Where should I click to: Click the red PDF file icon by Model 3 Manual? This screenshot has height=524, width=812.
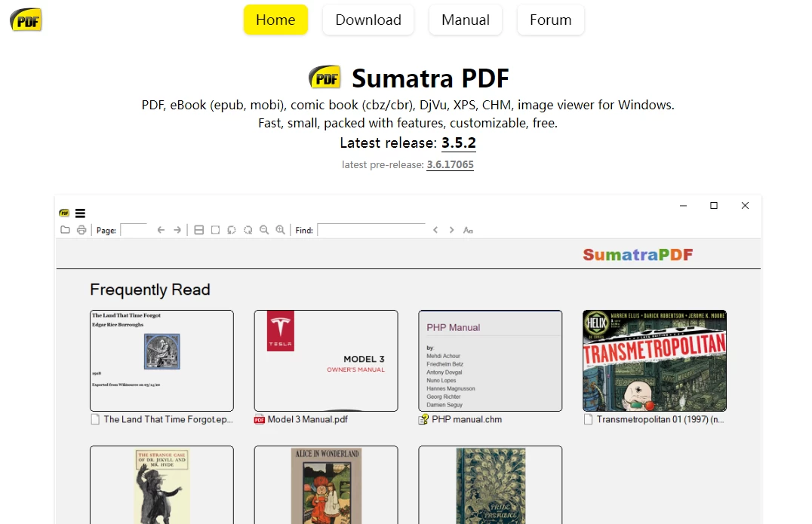pyautogui.click(x=260, y=419)
